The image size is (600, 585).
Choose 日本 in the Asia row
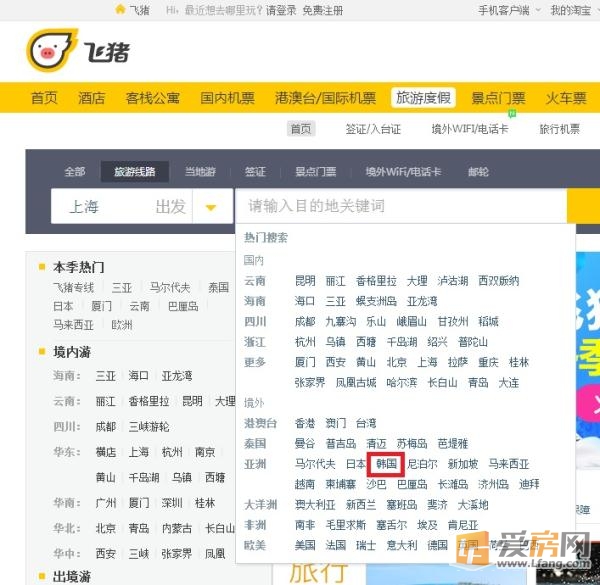(355, 464)
